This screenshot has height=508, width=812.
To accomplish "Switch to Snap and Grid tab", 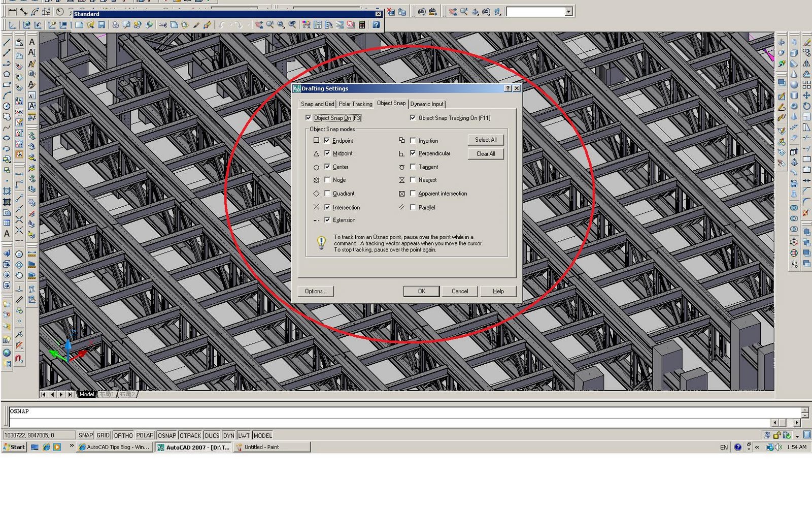I will pyautogui.click(x=318, y=104).
